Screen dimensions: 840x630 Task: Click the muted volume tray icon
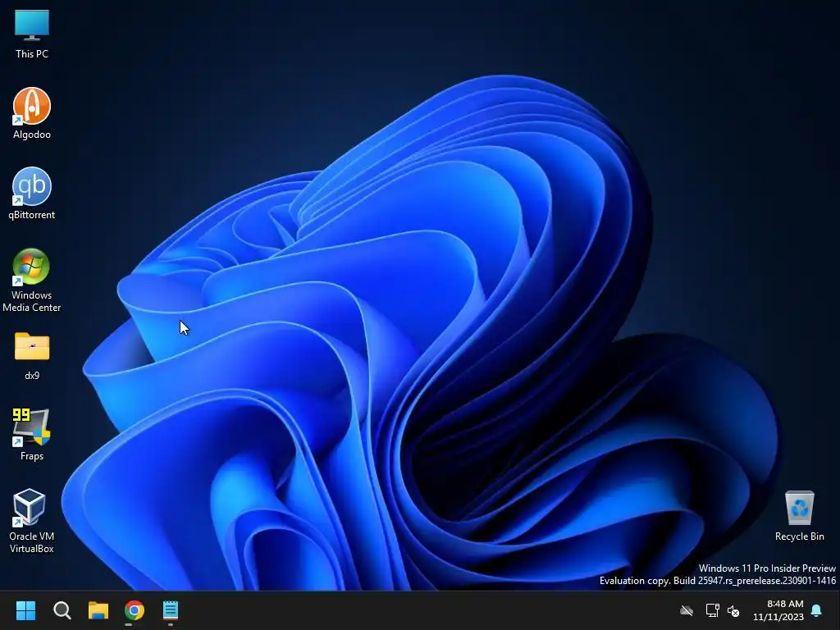(x=733, y=610)
